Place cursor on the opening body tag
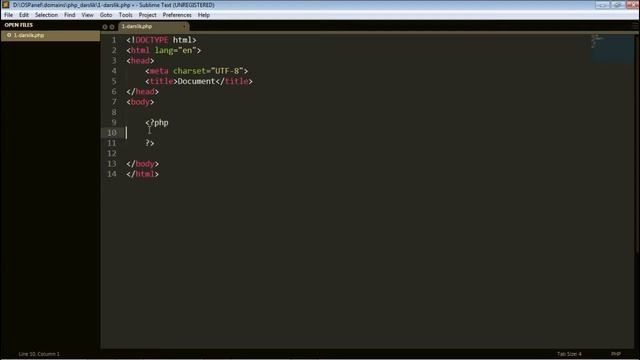 tap(140, 102)
